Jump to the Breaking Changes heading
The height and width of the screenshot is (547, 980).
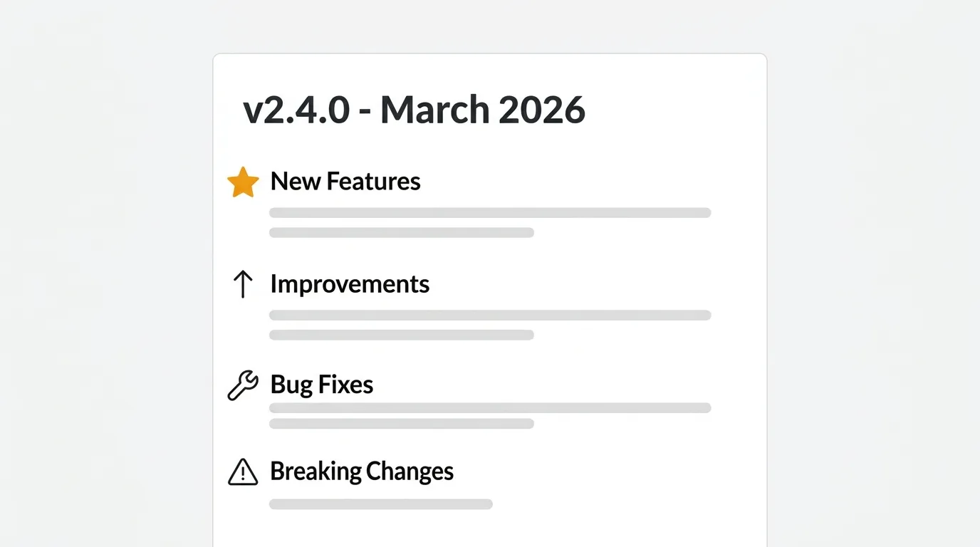tap(362, 472)
